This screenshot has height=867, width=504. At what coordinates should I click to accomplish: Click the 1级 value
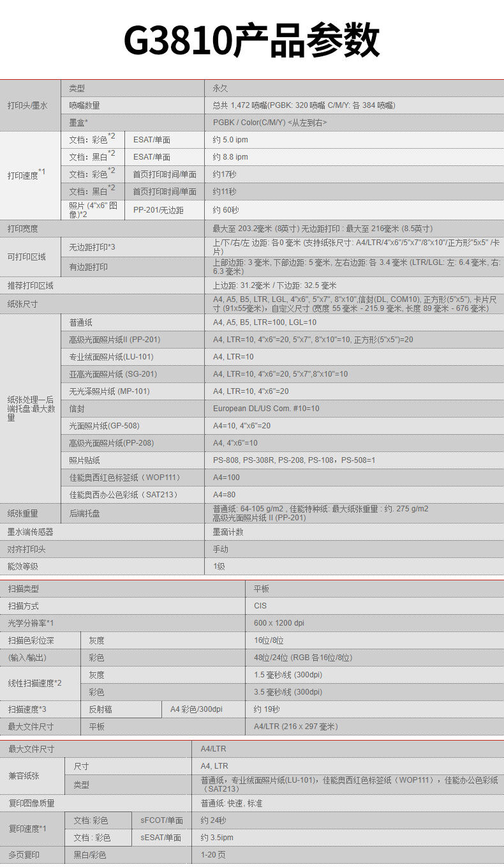pyautogui.click(x=219, y=566)
